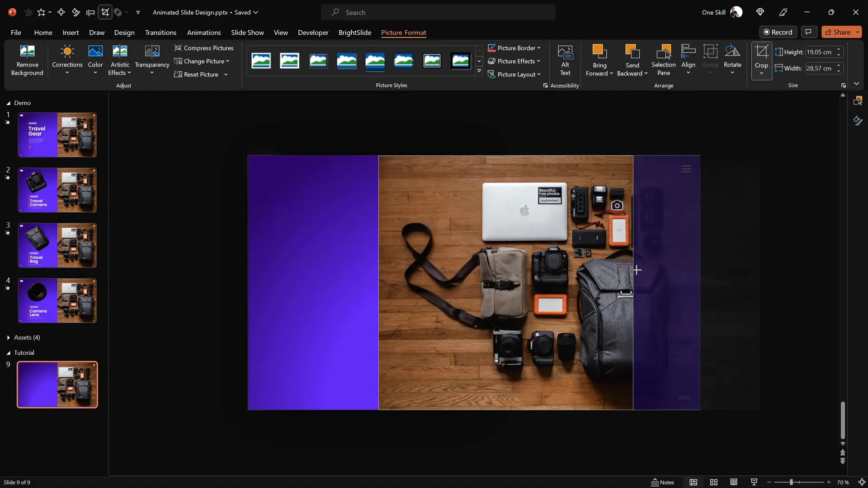The image size is (868, 488).
Task: Apply first picture style thumbnail
Action: [x=261, y=61]
